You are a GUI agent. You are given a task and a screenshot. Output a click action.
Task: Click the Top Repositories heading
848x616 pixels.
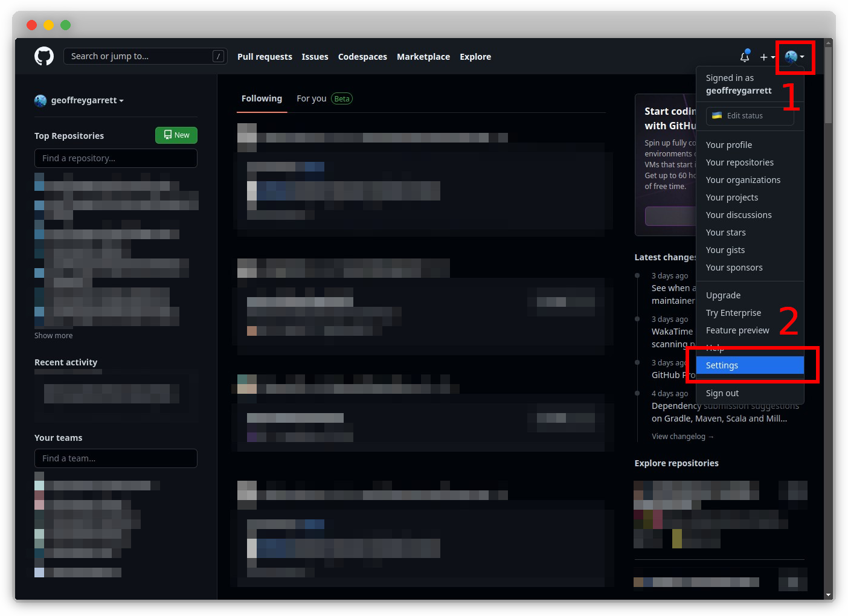(69, 136)
